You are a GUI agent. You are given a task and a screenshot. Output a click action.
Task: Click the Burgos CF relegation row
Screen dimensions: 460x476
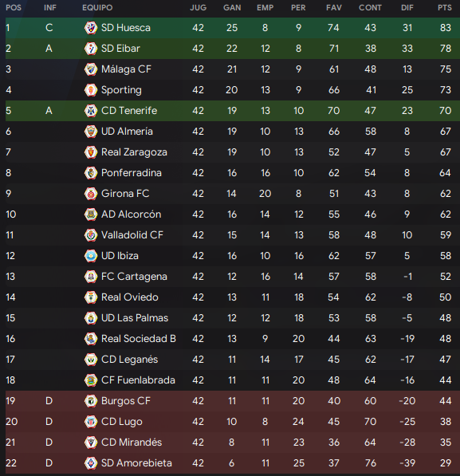point(233,401)
